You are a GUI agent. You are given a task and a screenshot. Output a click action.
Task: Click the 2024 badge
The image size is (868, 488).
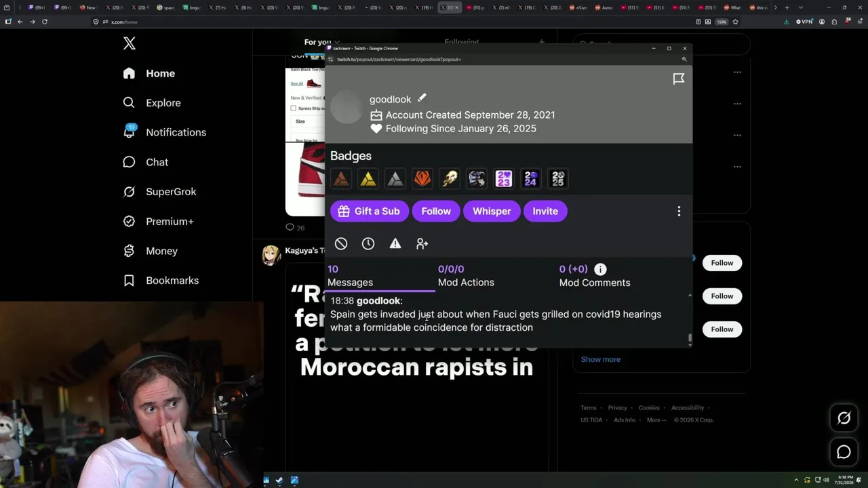tap(530, 179)
